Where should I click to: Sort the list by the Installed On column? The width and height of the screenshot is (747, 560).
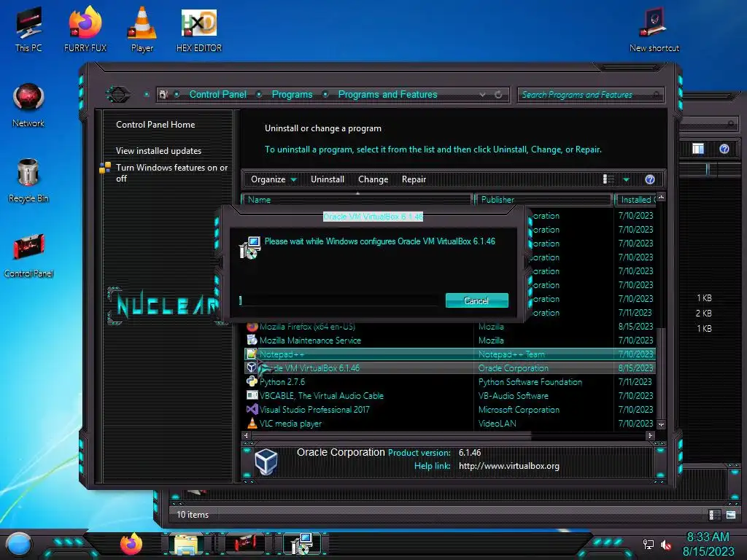pos(635,200)
